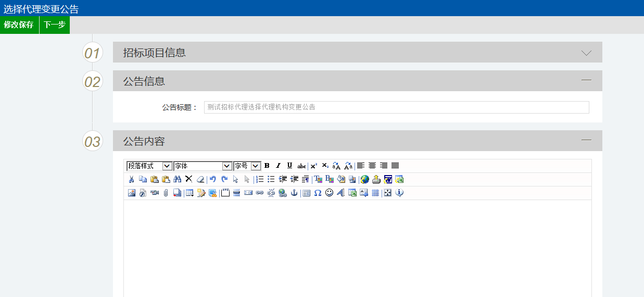644x297 pixels.
Task: Open find and replace binoculars icon
Action: 177,179
